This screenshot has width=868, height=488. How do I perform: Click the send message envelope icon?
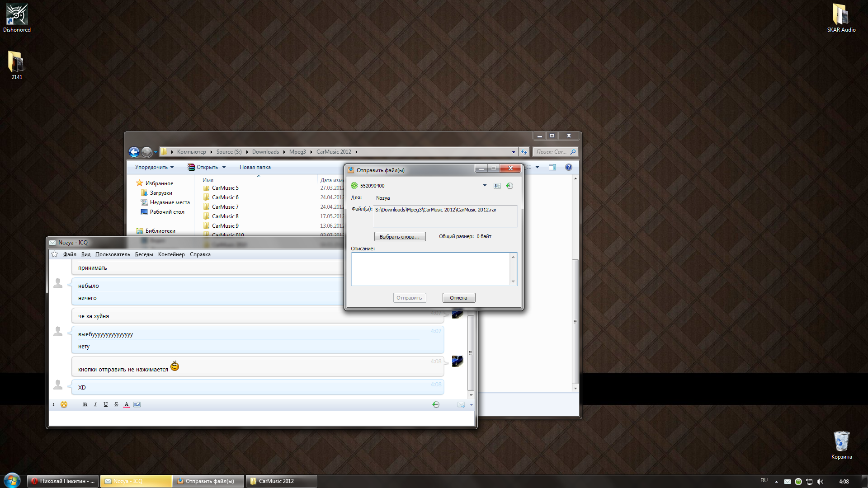[x=461, y=404]
